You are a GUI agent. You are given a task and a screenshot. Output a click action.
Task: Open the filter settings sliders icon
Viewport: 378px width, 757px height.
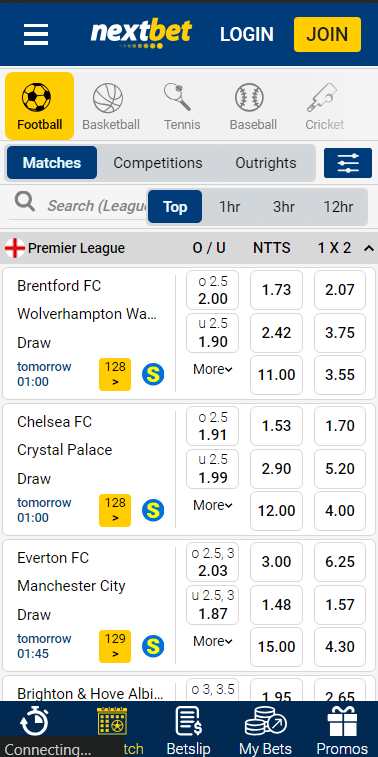(x=348, y=163)
